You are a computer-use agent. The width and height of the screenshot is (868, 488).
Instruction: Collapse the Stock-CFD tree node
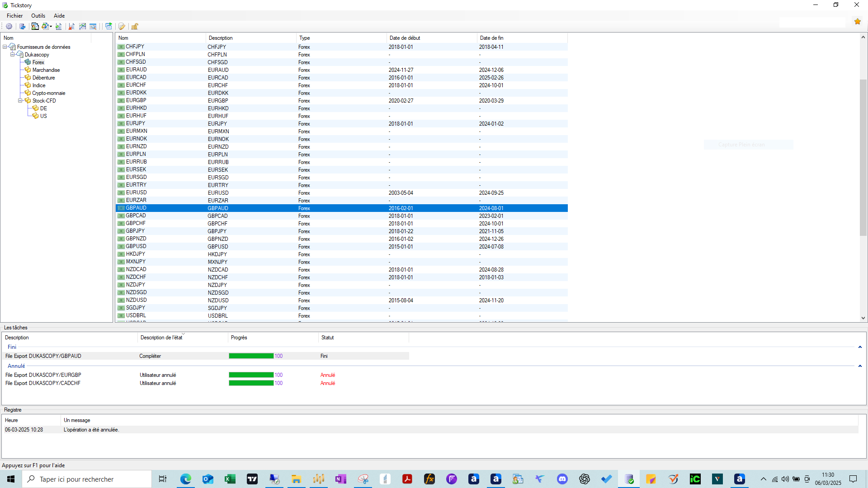click(20, 101)
